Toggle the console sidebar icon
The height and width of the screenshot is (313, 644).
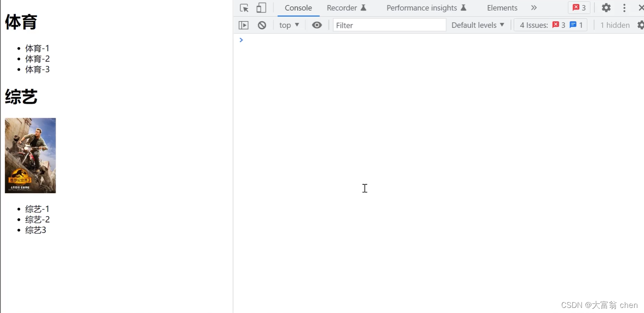(x=243, y=25)
